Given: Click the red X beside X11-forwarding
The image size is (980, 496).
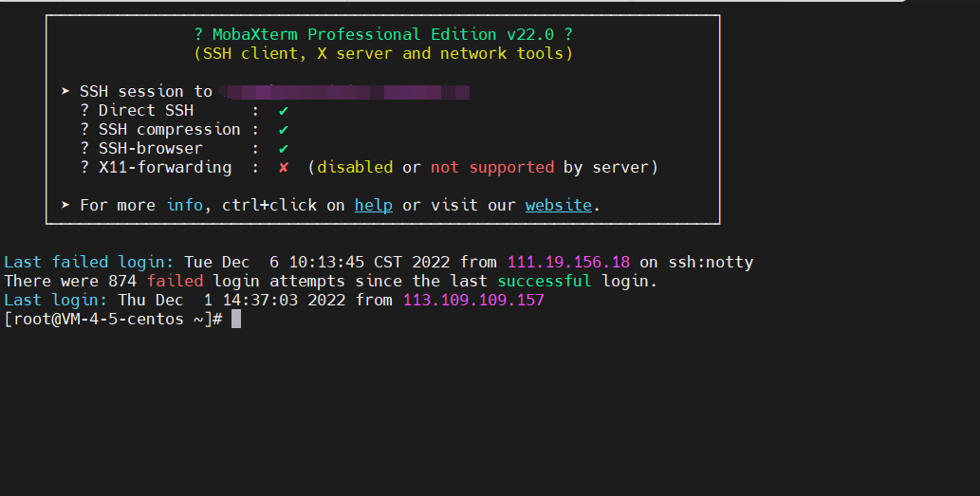Looking at the screenshot, I should (283, 168).
